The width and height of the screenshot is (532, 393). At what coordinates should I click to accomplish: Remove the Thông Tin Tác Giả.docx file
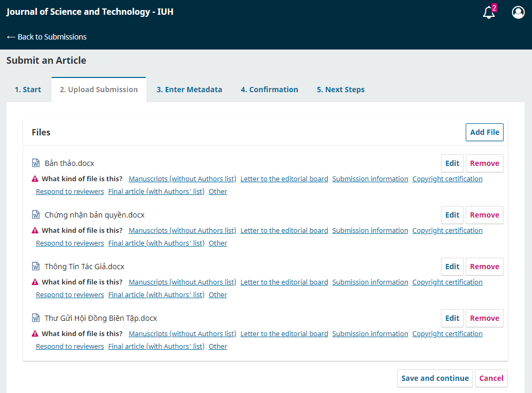coord(485,267)
